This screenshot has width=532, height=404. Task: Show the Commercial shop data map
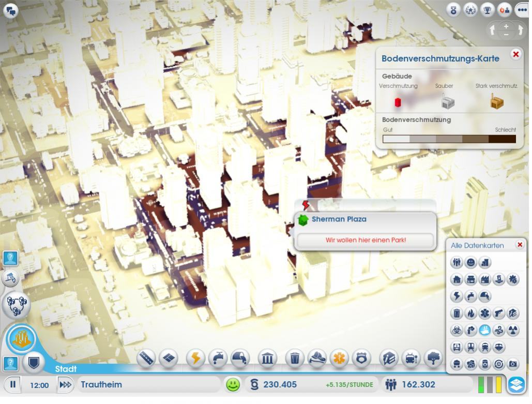click(x=470, y=279)
